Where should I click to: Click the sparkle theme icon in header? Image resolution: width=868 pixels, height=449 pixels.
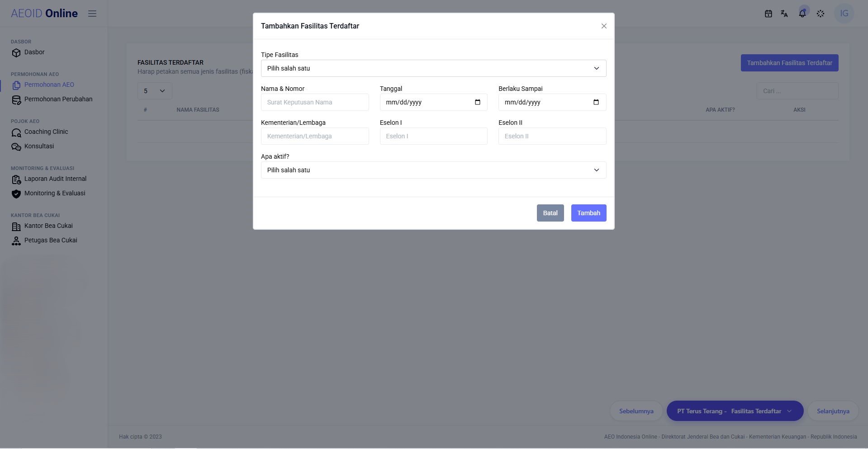coord(821,14)
